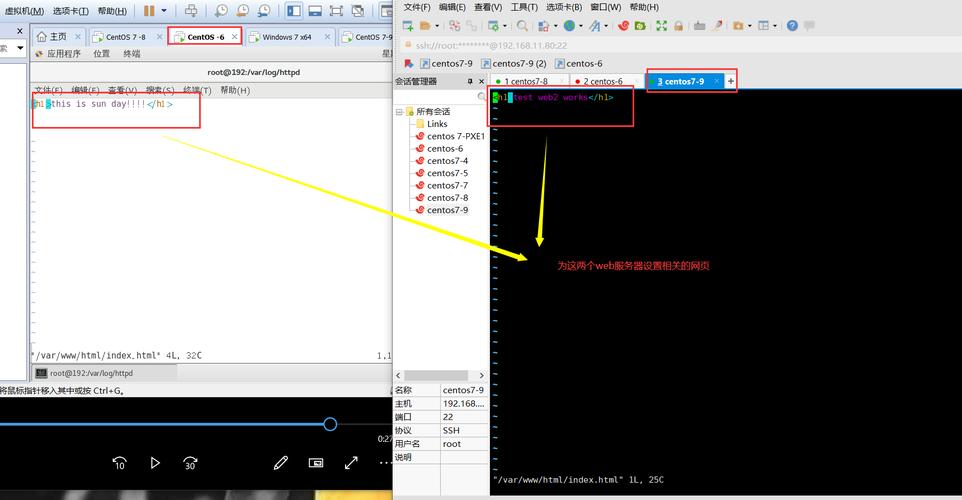The height and width of the screenshot is (500, 962).
Task: Open the 工具(T) menu in Xshell
Action: 524,7
